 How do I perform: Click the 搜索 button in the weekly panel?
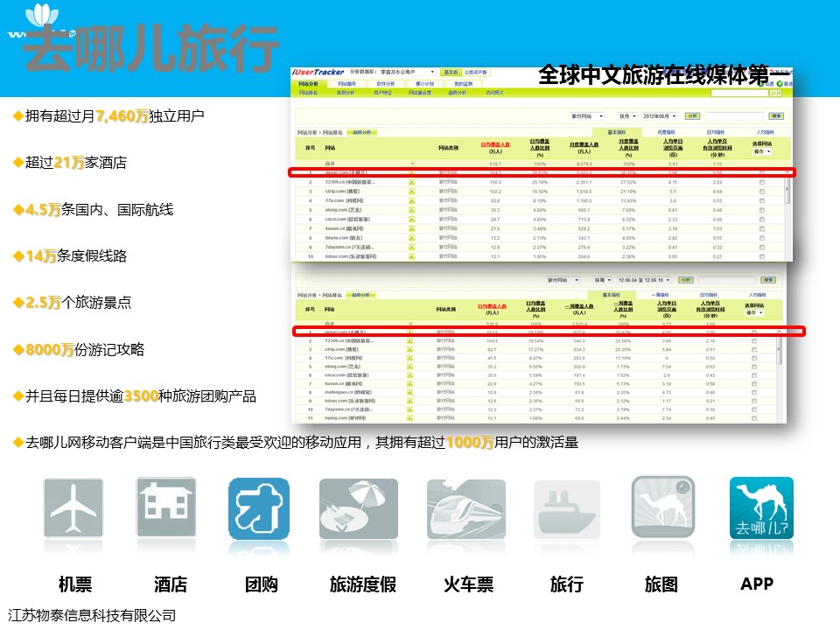point(768,280)
